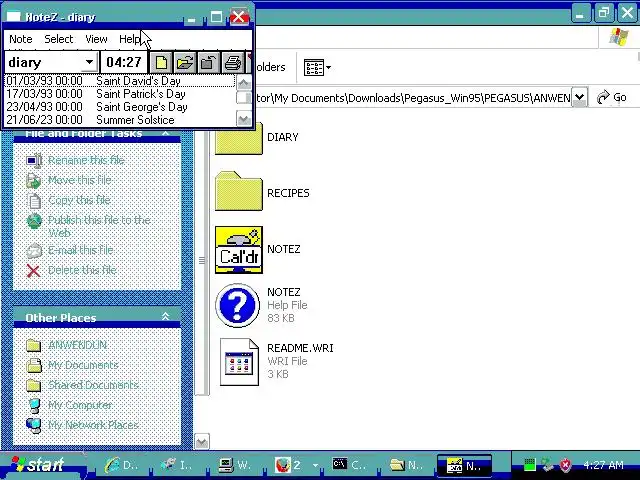Open My Documents in Other Places

pyautogui.click(x=83, y=365)
